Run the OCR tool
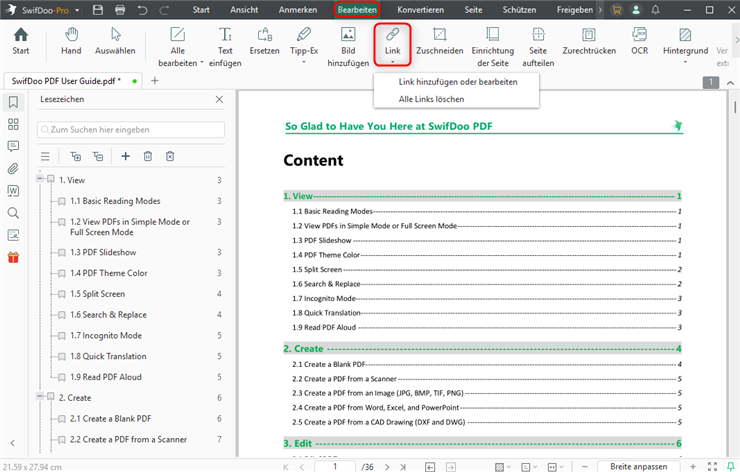Viewport: 740px width, 472px height. click(639, 41)
